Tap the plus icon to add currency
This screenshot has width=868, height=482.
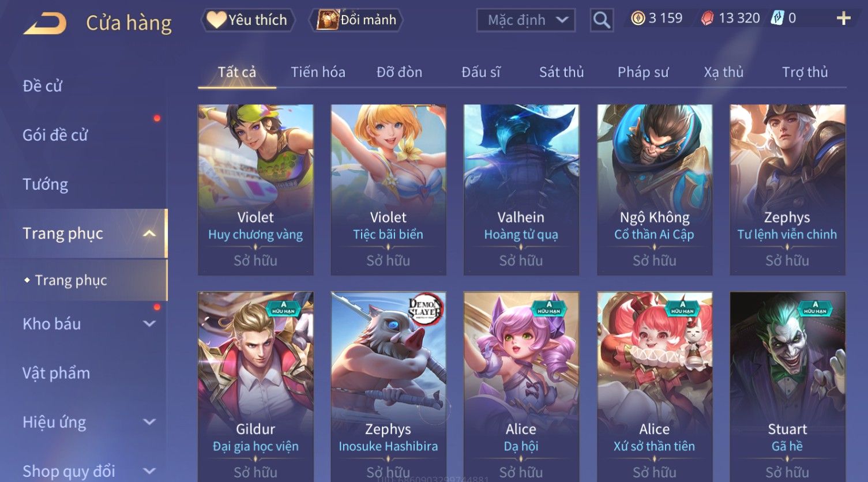843,18
